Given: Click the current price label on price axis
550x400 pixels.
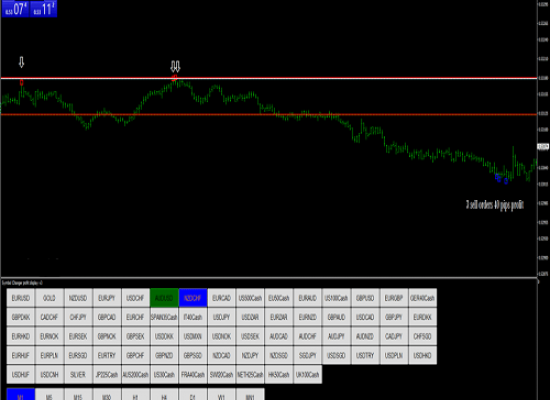Looking at the screenshot, I should [x=543, y=147].
